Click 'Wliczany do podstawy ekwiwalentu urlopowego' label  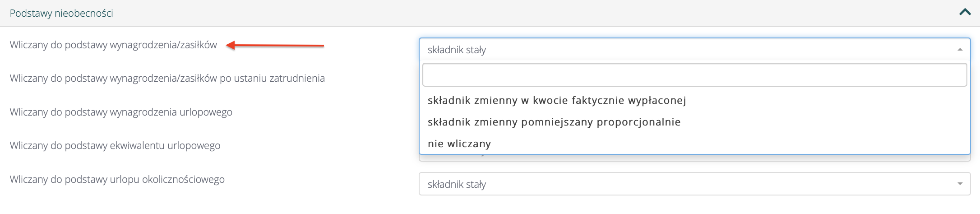pos(115,146)
